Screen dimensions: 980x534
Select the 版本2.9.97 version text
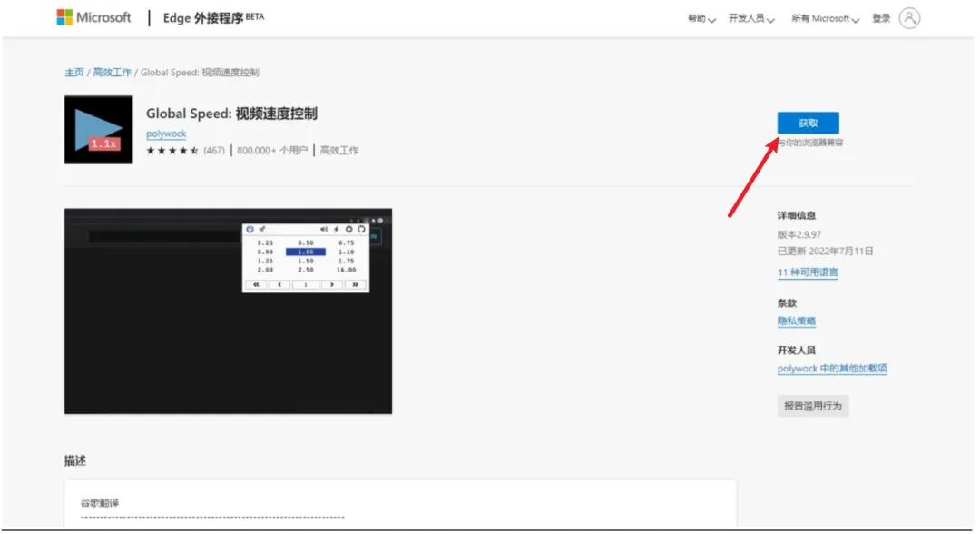point(799,235)
